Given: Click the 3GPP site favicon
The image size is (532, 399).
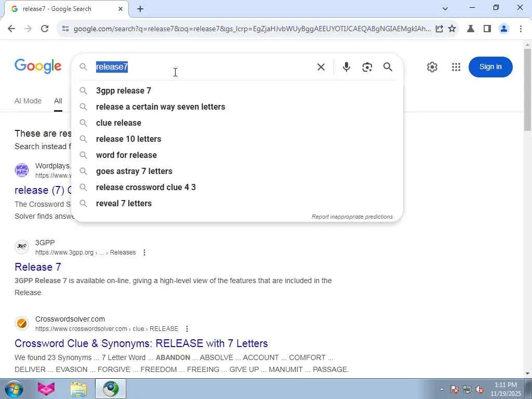Looking at the screenshot, I should click(x=22, y=247).
